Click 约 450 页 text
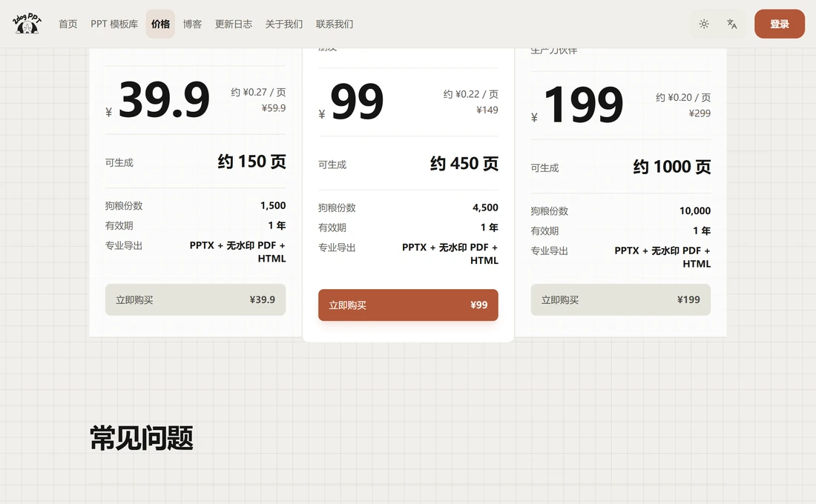 pos(464,164)
